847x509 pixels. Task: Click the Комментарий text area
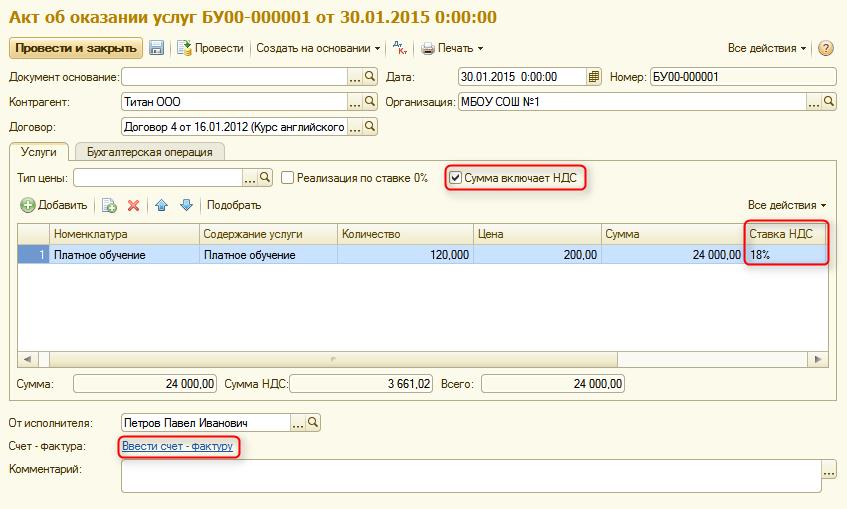click(x=471, y=476)
